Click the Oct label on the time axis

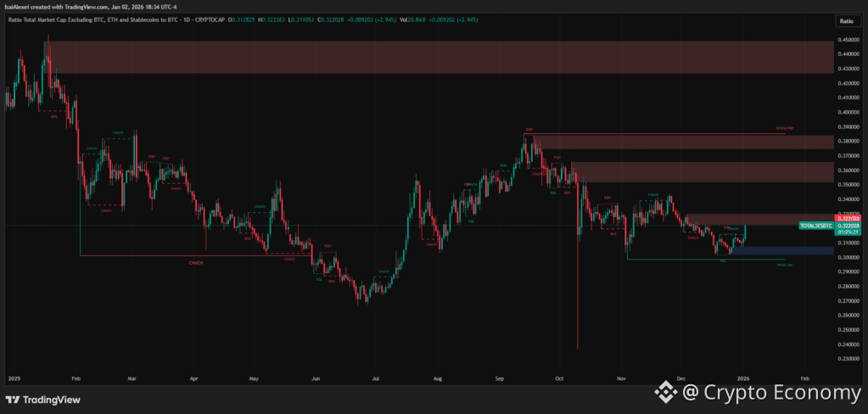(560, 379)
